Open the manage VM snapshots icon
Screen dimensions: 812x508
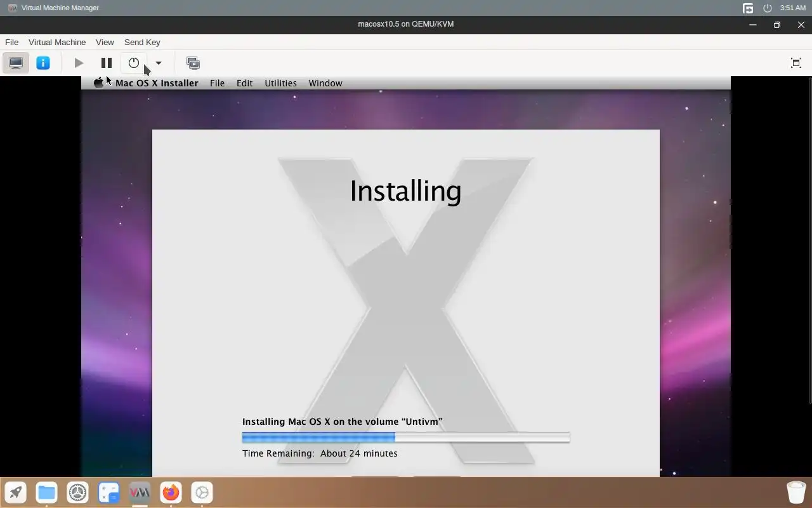point(193,63)
